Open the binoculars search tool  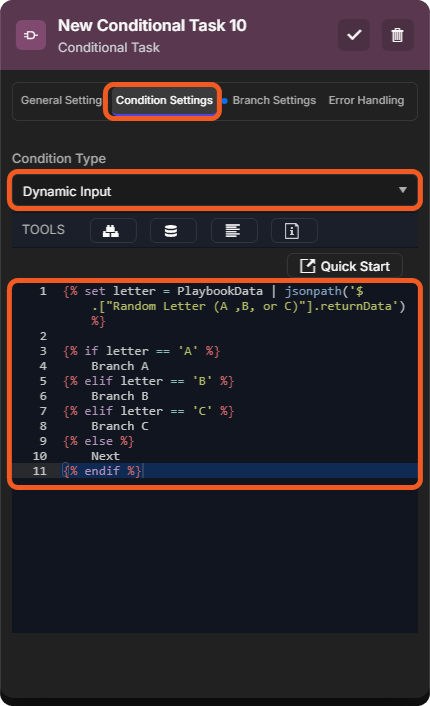click(x=113, y=231)
